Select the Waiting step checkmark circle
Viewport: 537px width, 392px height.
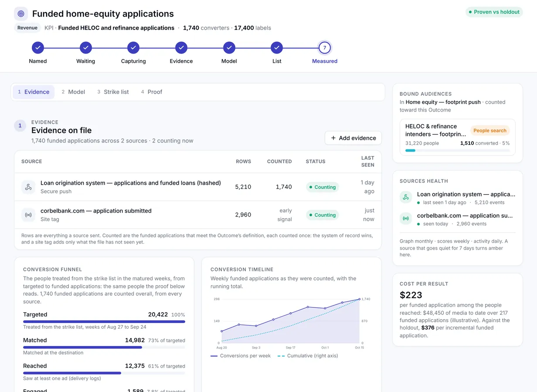[x=85, y=48]
